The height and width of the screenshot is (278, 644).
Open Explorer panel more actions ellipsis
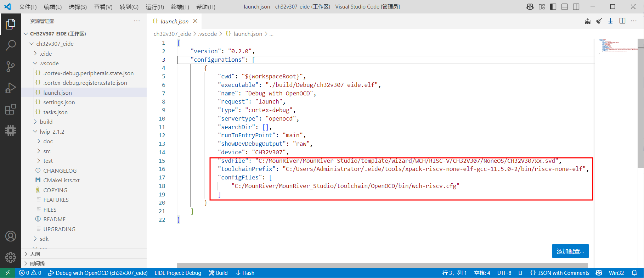(137, 21)
